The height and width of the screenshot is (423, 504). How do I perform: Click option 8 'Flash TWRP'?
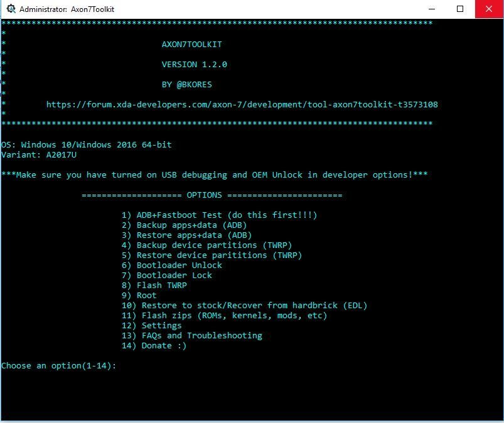[154, 285]
